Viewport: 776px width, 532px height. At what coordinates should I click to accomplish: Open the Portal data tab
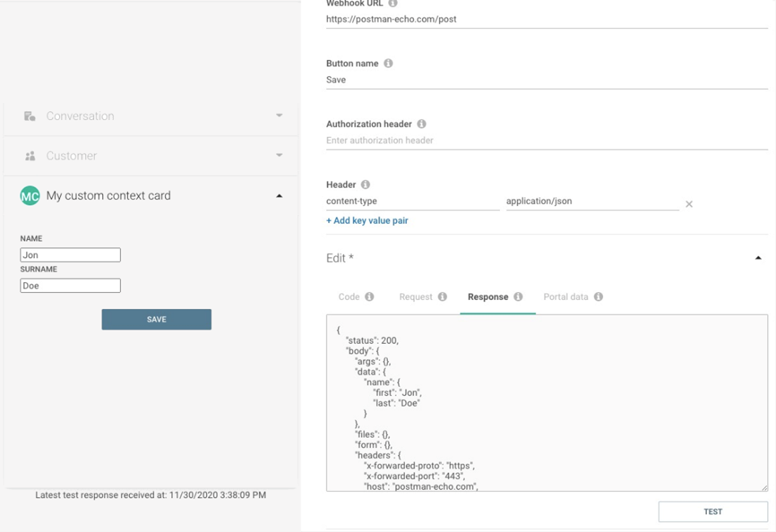coord(566,297)
